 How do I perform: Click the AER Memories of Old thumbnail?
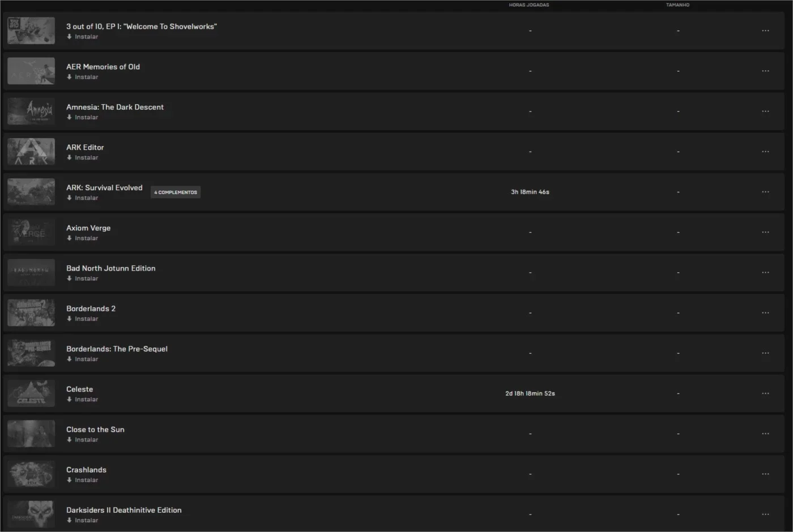pos(31,71)
